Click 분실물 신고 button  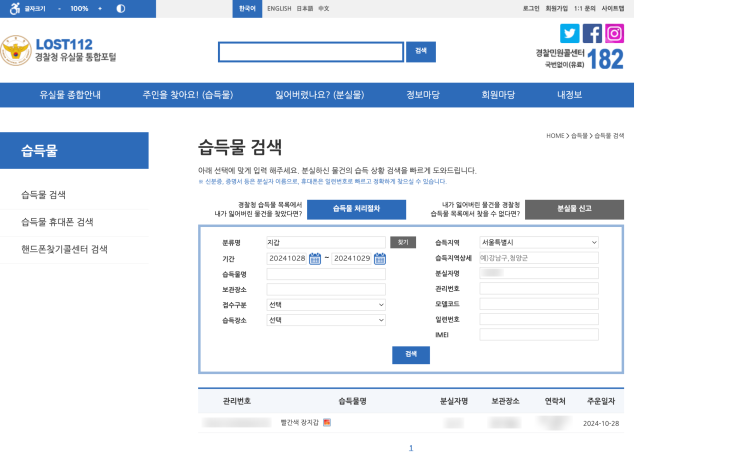click(x=574, y=209)
